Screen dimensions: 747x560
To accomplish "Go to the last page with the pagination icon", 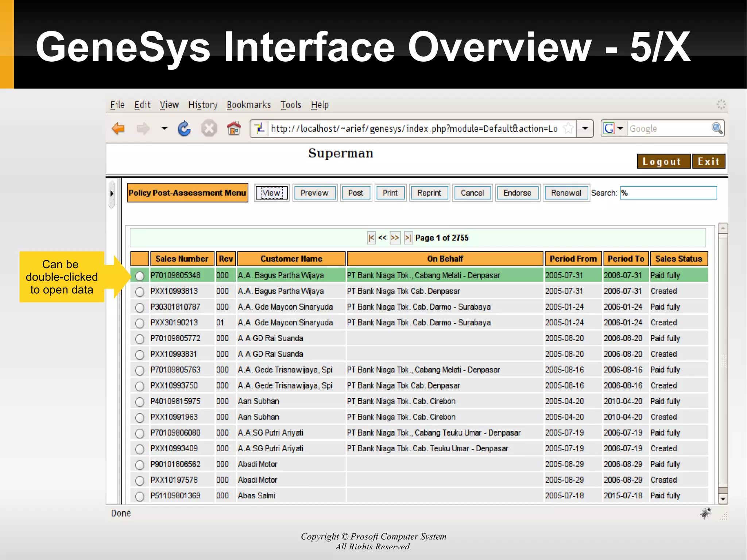I will (408, 238).
